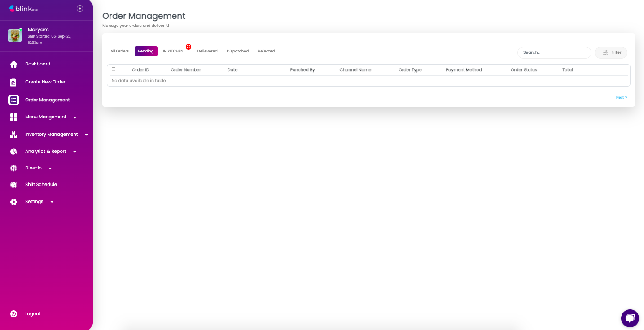Click Maryam's profile avatar thumbnail

point(15,35)
